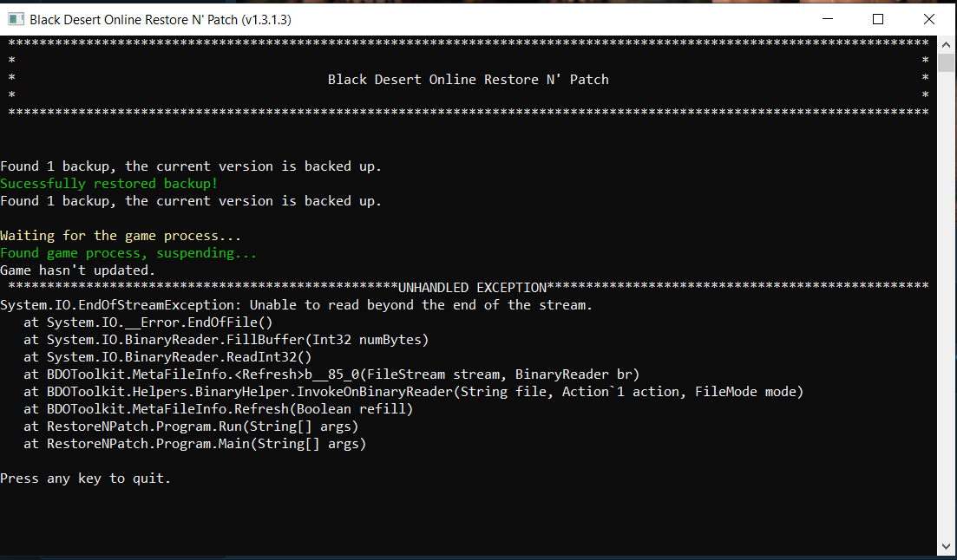The height and width of the screenshot is (560, 957).
Task: Click the scrollbar up arrow
Action: click(947, 43)
